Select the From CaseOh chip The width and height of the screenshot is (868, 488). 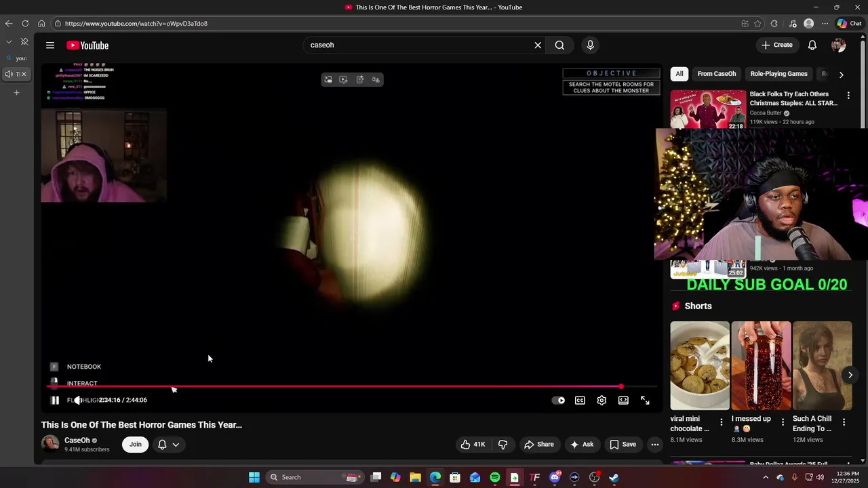pyautogui.click(x=717, y=74)
